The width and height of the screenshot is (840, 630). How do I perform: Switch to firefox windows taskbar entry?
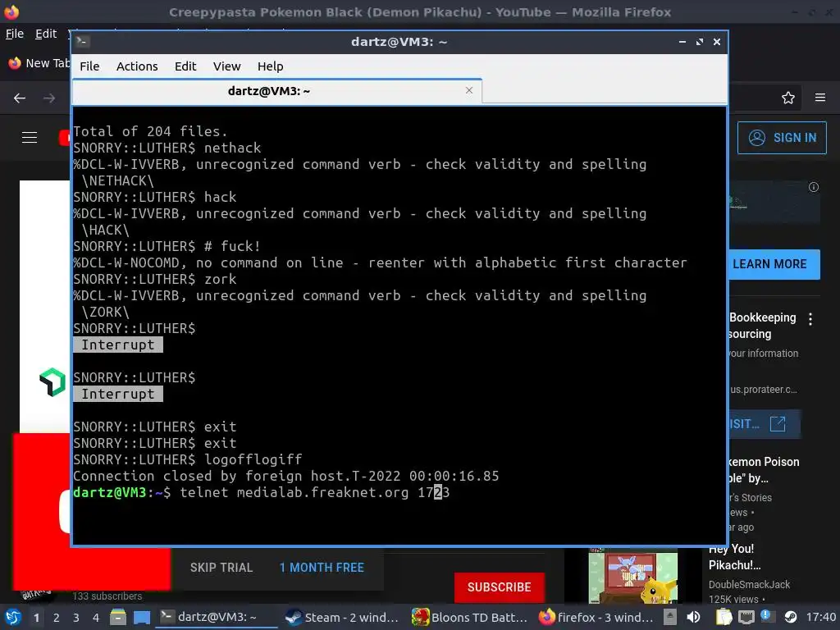[596, 617]
